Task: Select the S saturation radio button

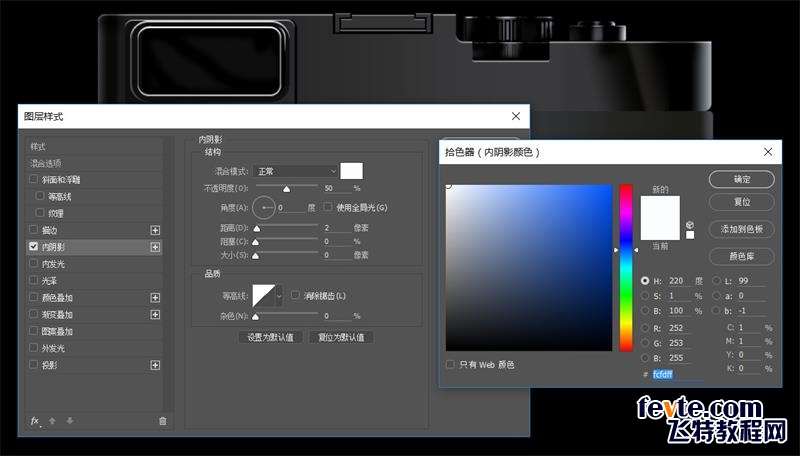Action: point(645,296)
